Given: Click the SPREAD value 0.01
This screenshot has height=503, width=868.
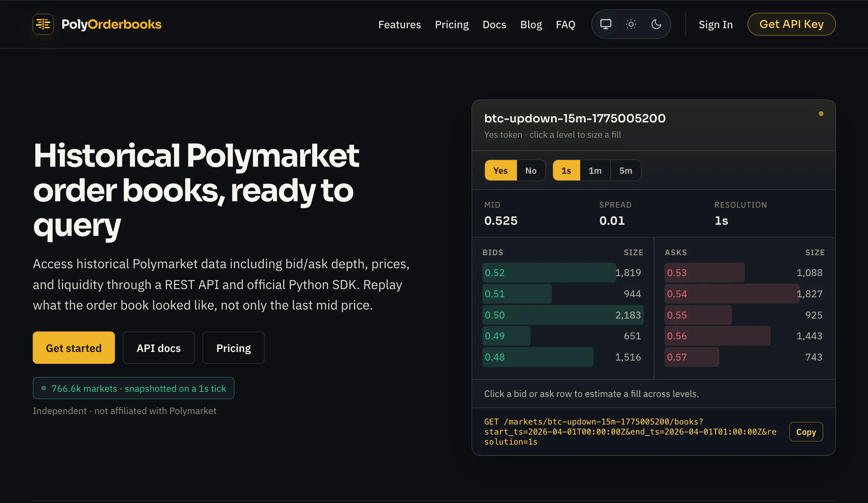Looking at the screenshot, I should pyautogui.click(x=612, y=221).
